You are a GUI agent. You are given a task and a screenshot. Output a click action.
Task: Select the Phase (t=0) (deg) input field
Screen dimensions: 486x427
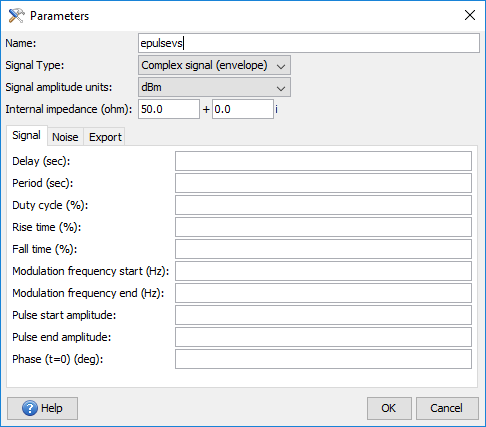point(323,359)
